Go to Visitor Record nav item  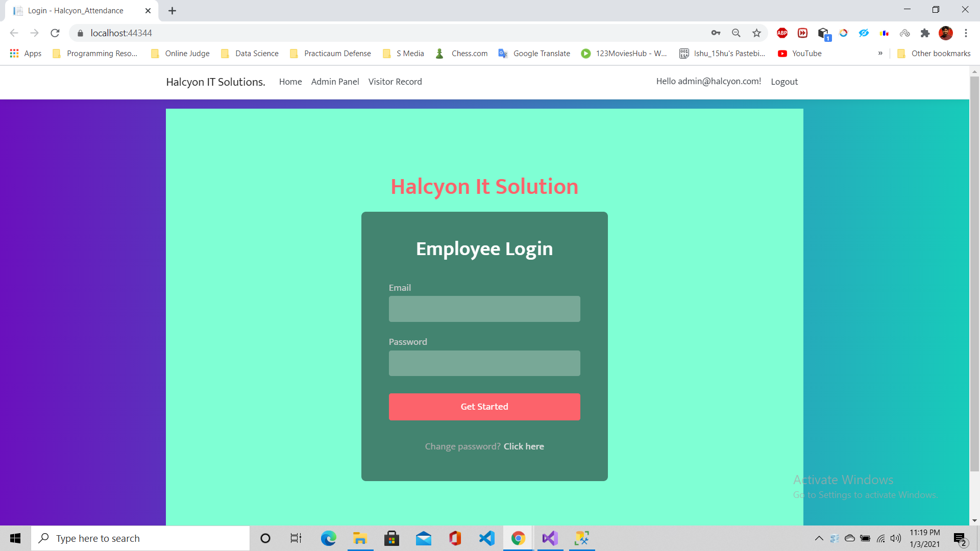[x=395, y=82]
